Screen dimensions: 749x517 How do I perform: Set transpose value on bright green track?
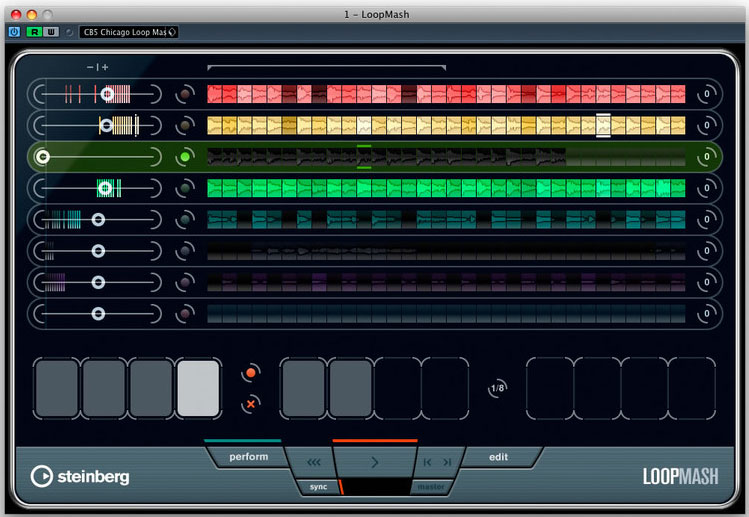click(x=706, y=188)
